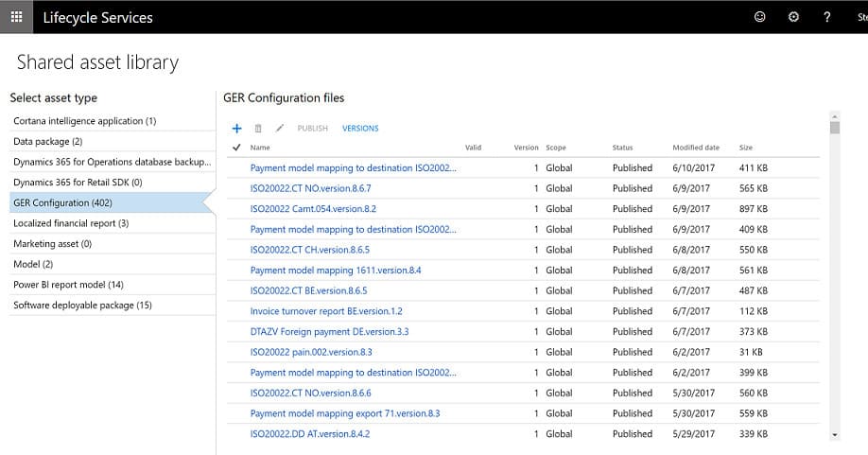This screenshot has width=868, height=455.
Task: Click the help question mark icon
Action: point(827,17)
